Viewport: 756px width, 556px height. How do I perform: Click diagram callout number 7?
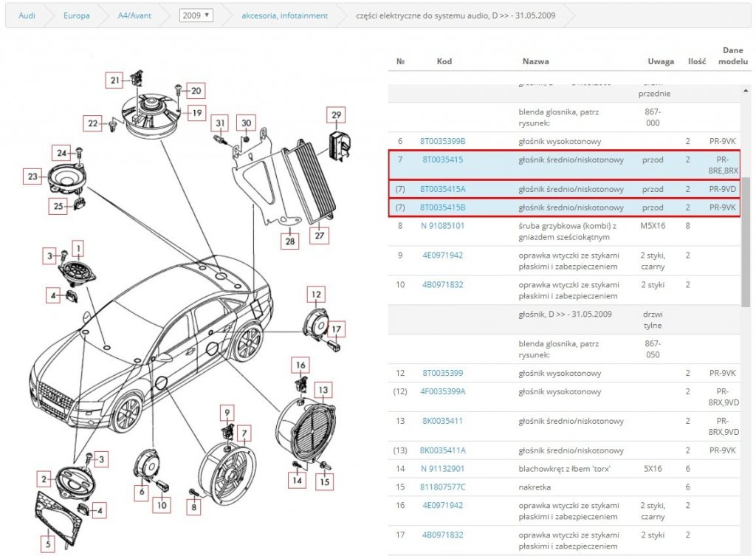point(244,433)
